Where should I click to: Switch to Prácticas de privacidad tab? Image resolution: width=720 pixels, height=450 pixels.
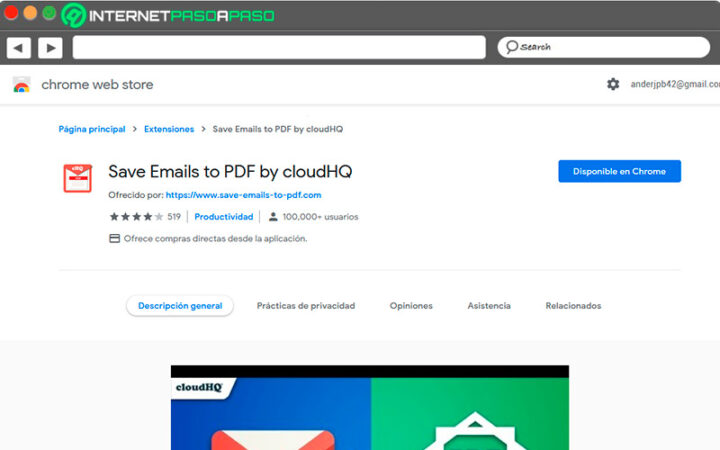point(306,306)
